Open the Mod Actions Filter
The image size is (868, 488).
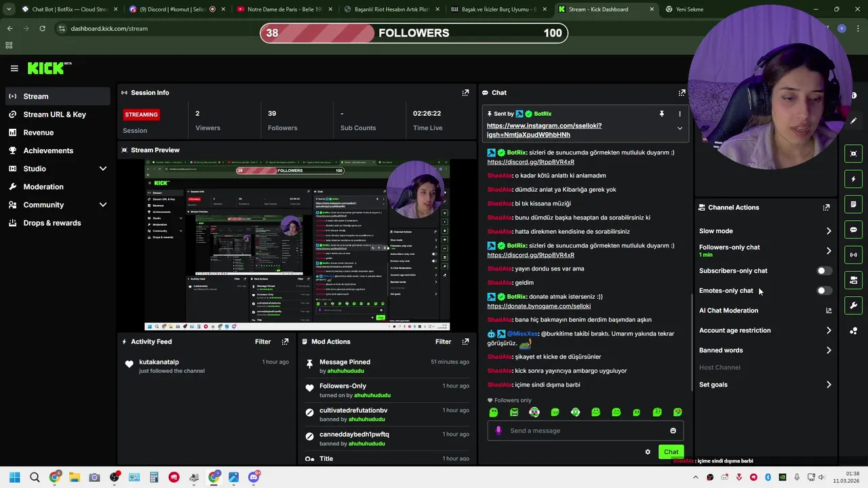tap(443, 342)
